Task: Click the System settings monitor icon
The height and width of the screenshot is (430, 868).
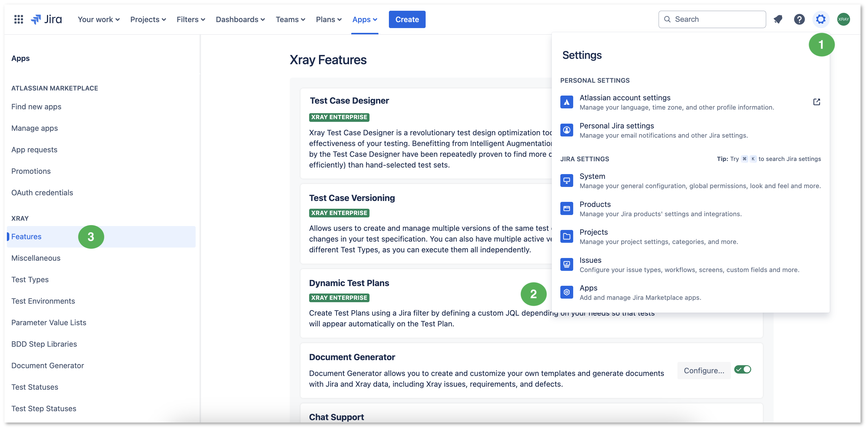Action: coord(566,180)
